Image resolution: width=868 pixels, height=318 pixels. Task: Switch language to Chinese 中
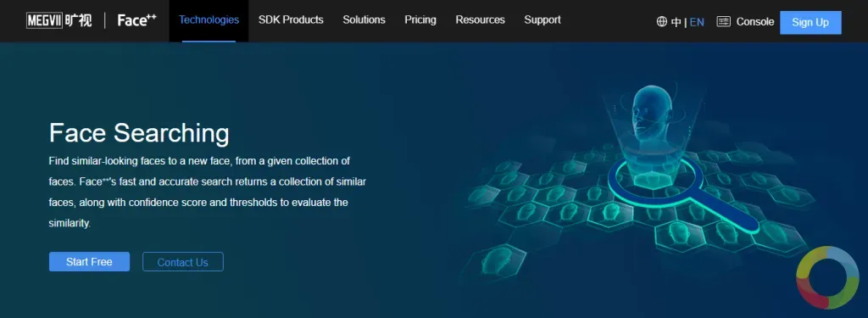coord(676,22)
